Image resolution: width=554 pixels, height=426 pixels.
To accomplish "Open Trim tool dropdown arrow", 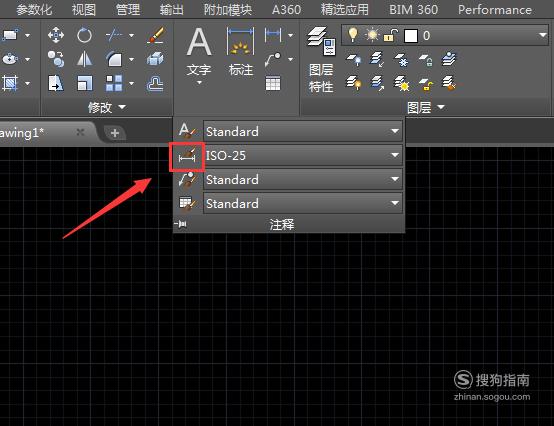I will 131,35.
